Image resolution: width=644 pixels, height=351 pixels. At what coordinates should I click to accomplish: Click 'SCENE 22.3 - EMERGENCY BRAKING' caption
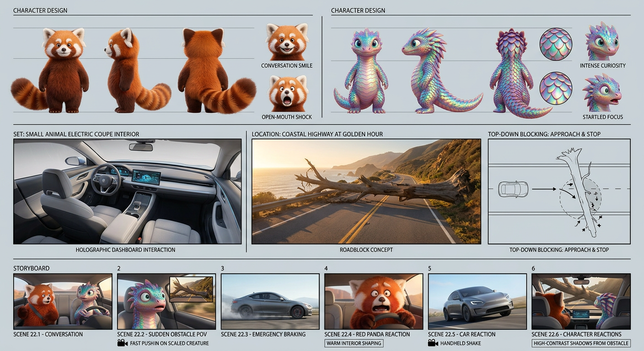pyautogui.click(x=263, y=335)
